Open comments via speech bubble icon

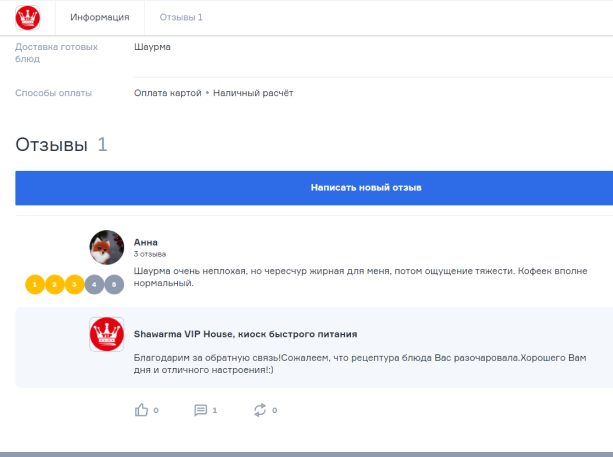[201, 410]
